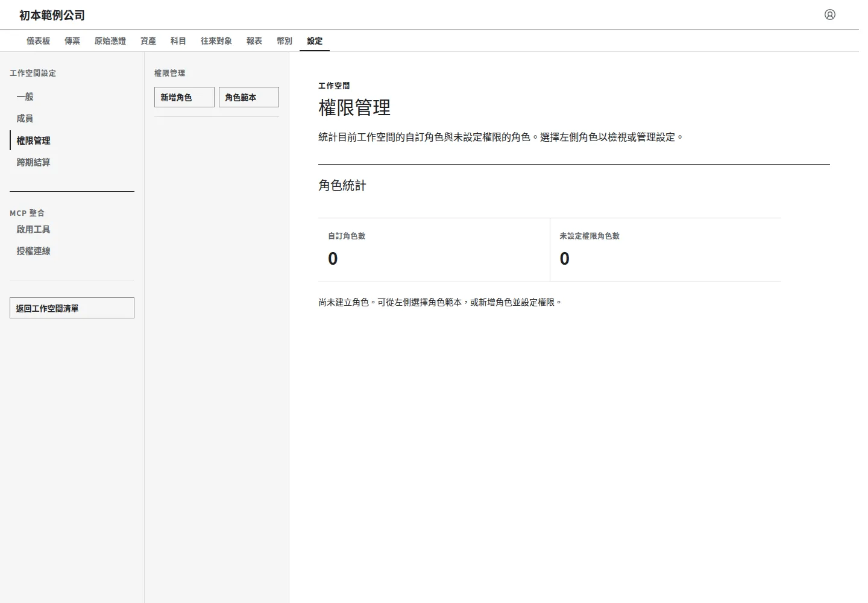The height and width of the screenshot is (603, 868).
Task: Click the 工作空間 label above the title
Action: pos(334,86)
